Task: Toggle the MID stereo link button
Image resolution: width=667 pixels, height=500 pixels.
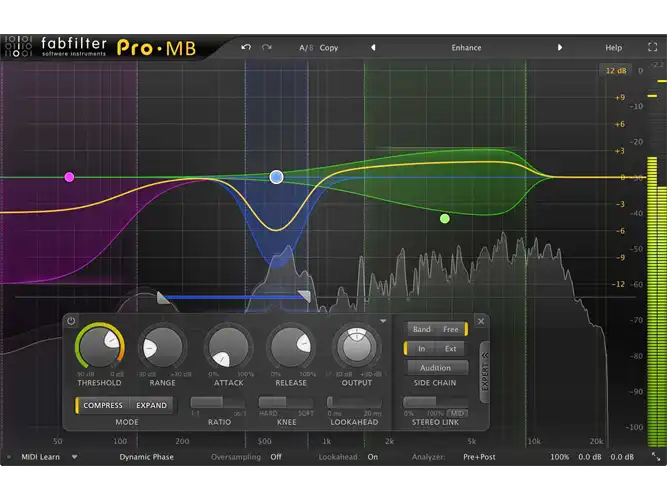Action: [457, 413]
